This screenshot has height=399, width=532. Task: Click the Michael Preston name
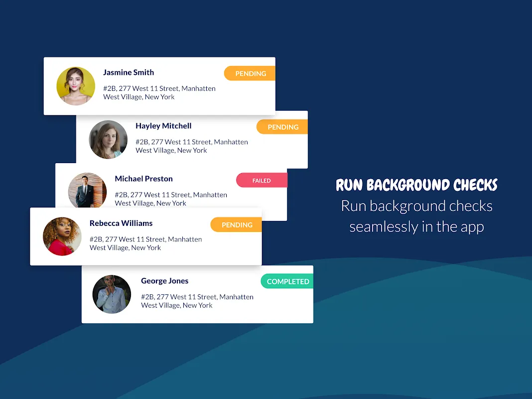pyautogui.click(x=144, y=179)
